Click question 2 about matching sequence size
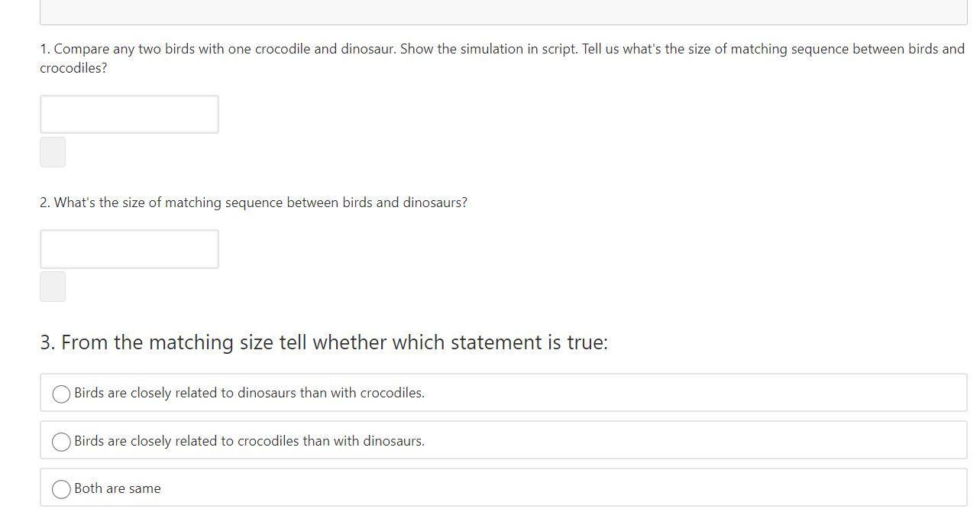 pos(252,202)
